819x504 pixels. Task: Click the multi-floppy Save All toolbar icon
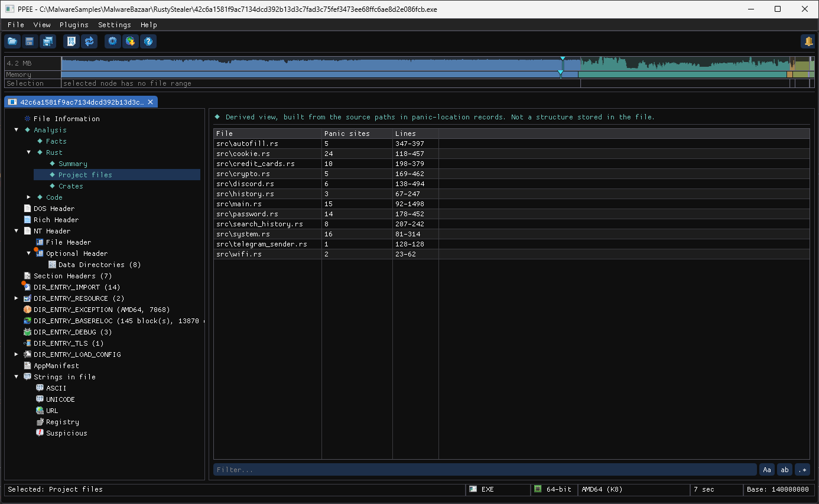(47, 41)
